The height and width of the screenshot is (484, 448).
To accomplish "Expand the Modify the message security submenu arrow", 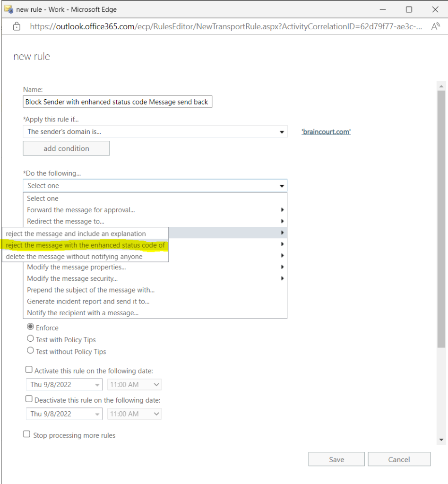I will (x=282, y=278).
